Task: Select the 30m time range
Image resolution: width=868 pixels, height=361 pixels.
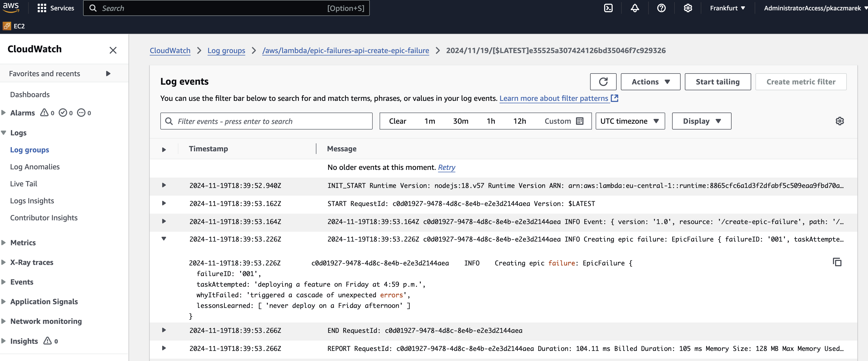Action: coord(461,121)
